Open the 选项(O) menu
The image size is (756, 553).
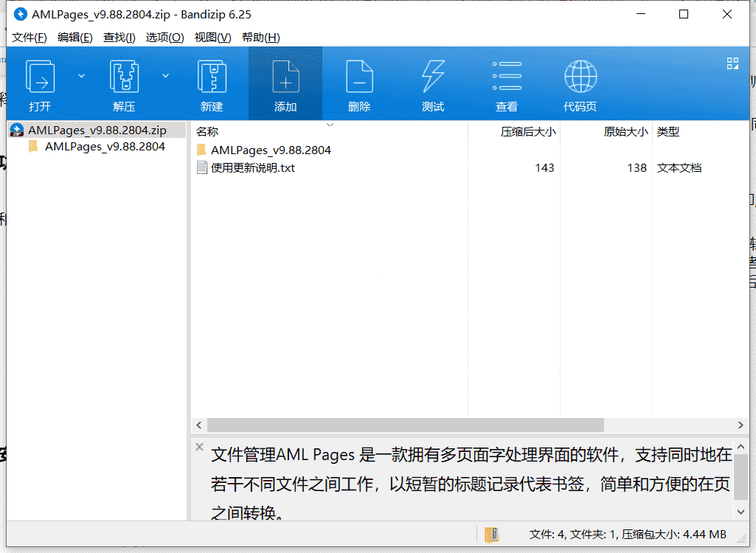click(x=165, y=38)
